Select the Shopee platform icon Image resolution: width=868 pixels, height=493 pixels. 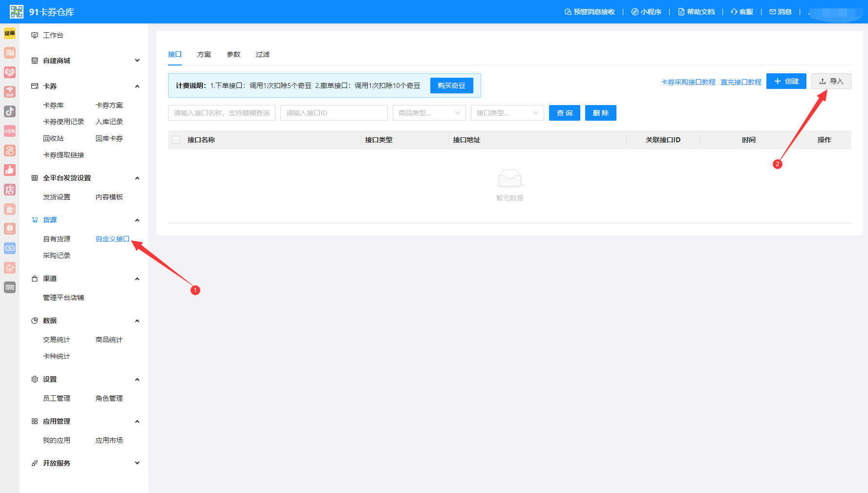(x=10, y=229)
